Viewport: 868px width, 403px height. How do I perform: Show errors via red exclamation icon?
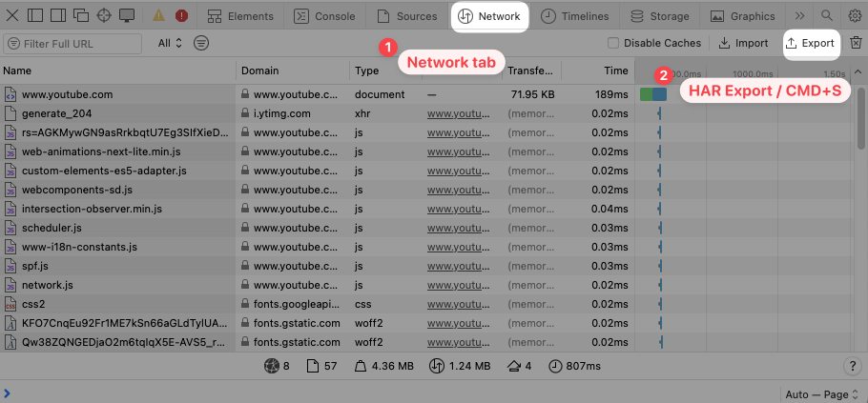click(x=181, y=16)
